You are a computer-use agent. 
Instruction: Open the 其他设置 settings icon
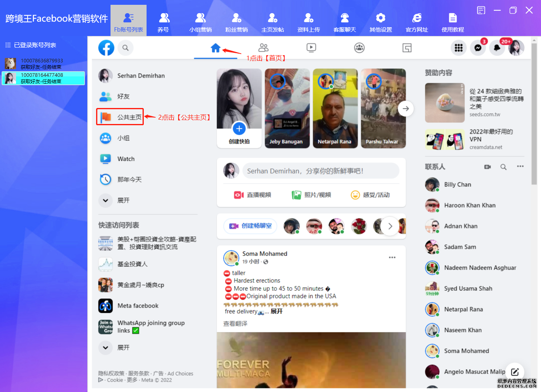(380, 20)
